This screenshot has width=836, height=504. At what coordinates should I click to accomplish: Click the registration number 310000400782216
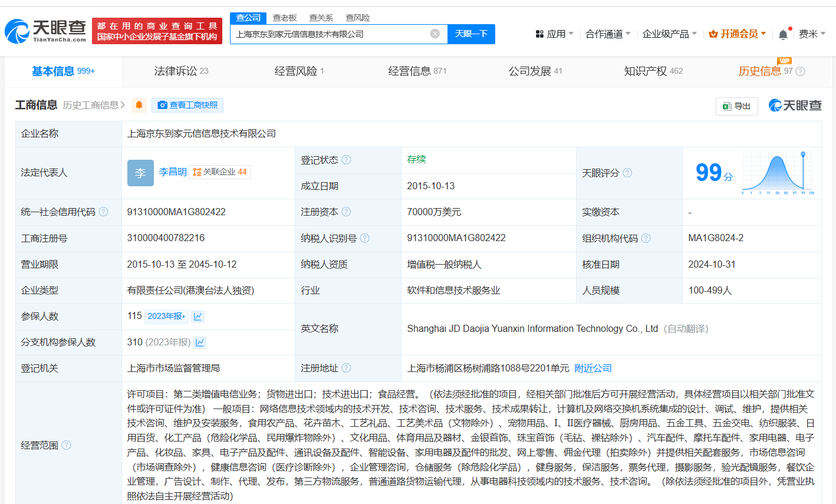(166, 238)
